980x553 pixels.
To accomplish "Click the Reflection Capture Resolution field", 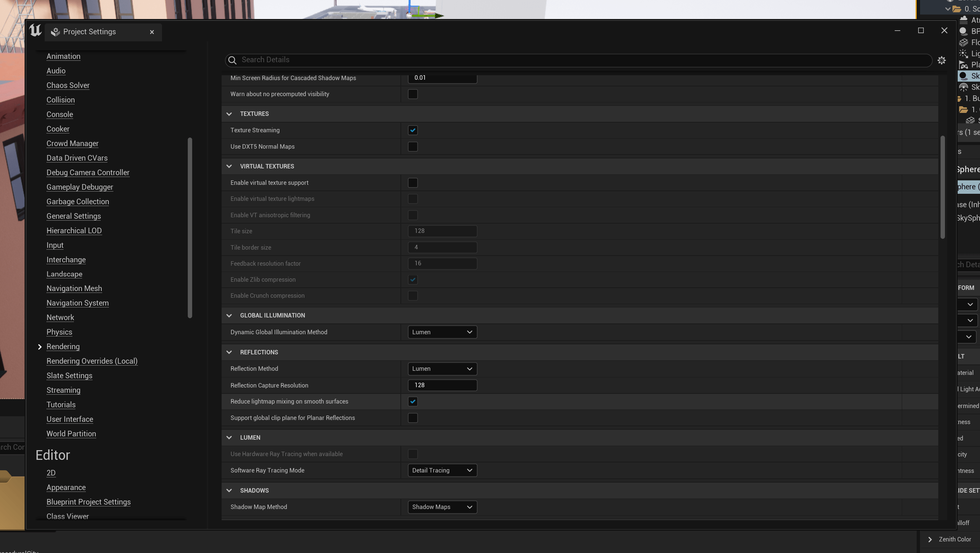I will point(442,385).
